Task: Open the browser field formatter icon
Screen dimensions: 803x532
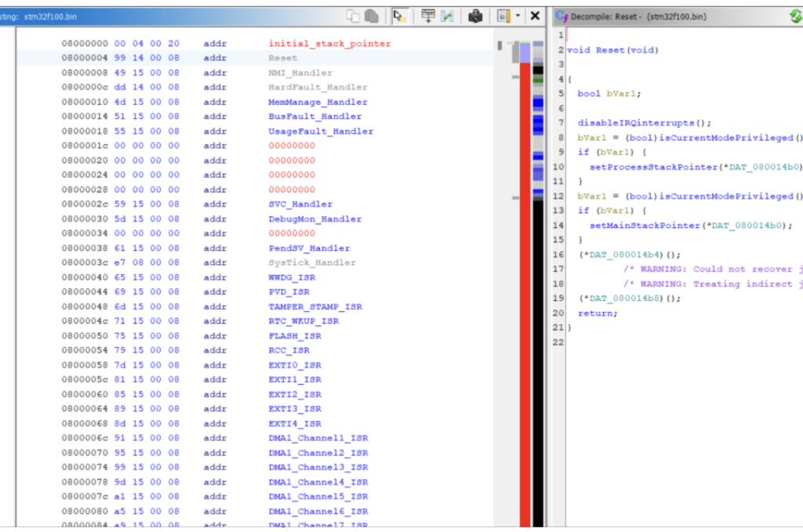Action: 428,16
